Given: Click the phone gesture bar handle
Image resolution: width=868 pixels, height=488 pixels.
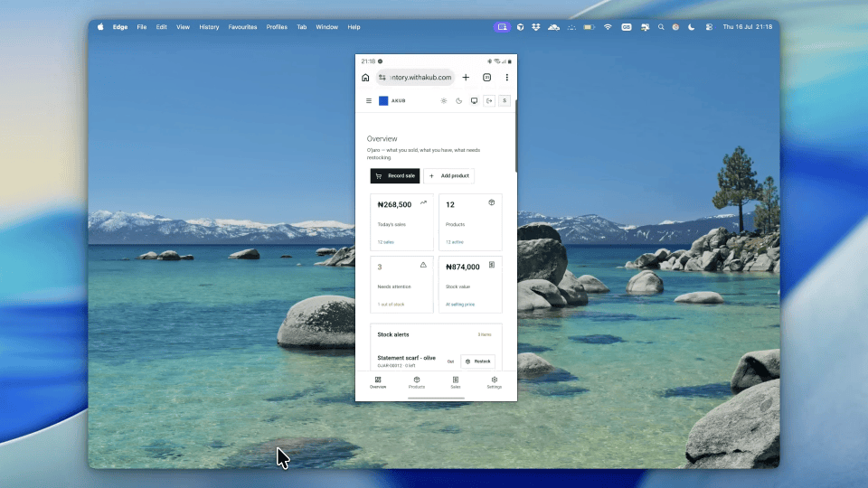Looking at the screenshot, I should pyautogui.click(x=436, y=398).
